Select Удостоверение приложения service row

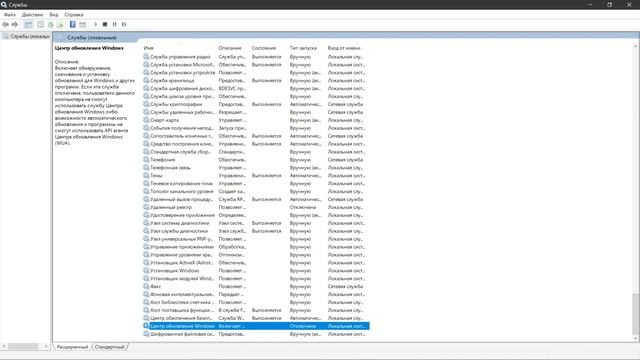click(256, 215)
